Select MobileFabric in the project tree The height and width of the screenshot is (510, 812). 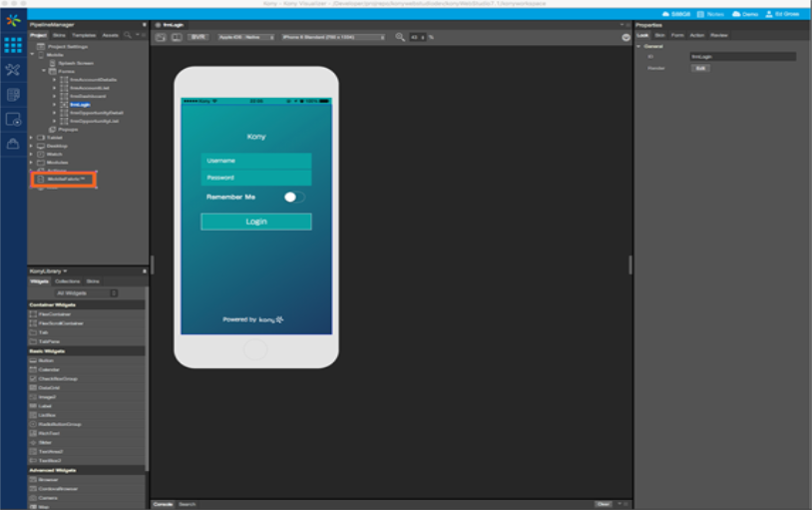[64, 179]
